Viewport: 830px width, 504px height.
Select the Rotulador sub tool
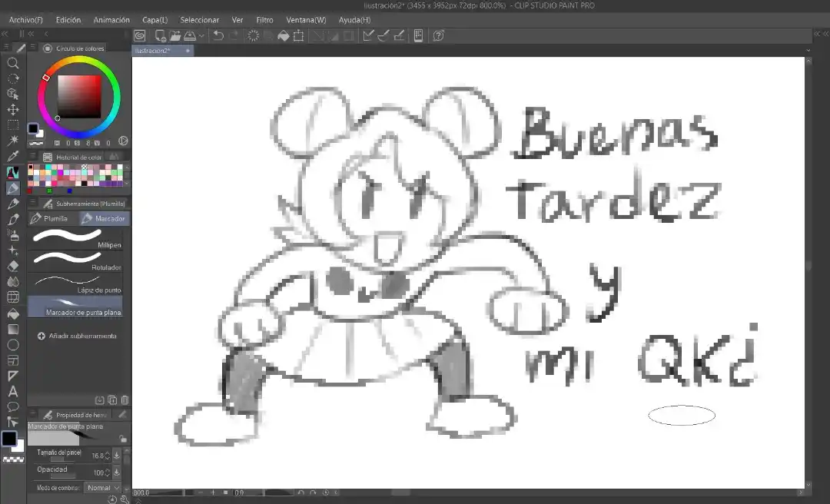[x=75, y=261]
